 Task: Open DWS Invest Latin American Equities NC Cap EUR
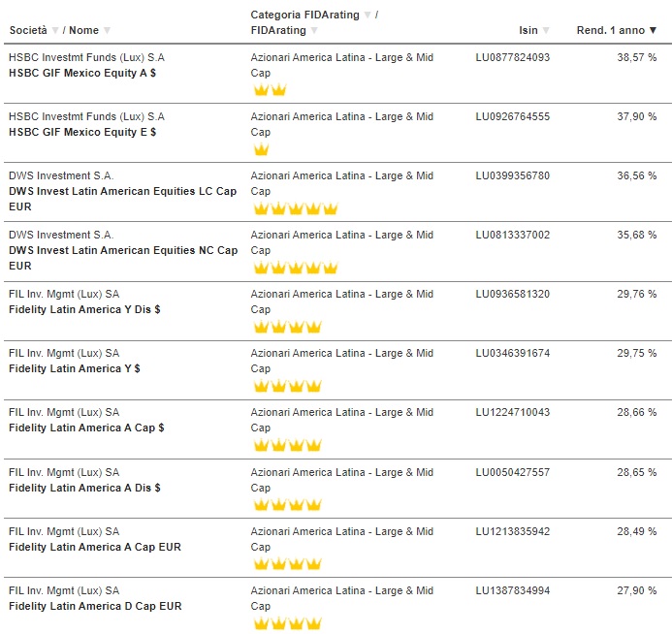pyautogui.click(x=123, y=258)
